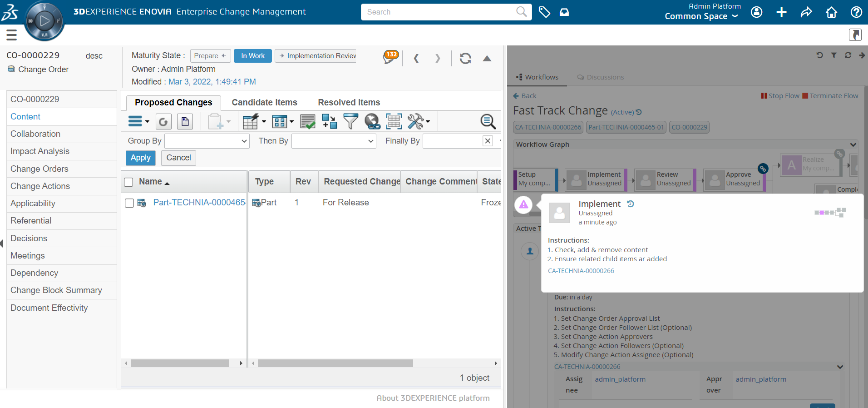Screen dimensions: 868x408
Task: Check the Part-TECHNIA-0000465 row checkbox
Action: 129,203
